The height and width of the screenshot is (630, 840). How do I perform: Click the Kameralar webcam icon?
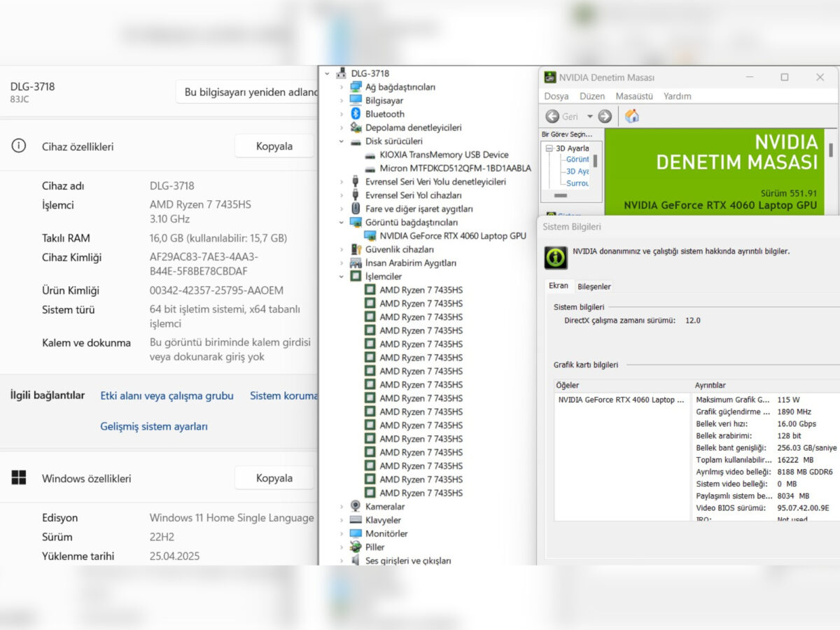[356, 506]
